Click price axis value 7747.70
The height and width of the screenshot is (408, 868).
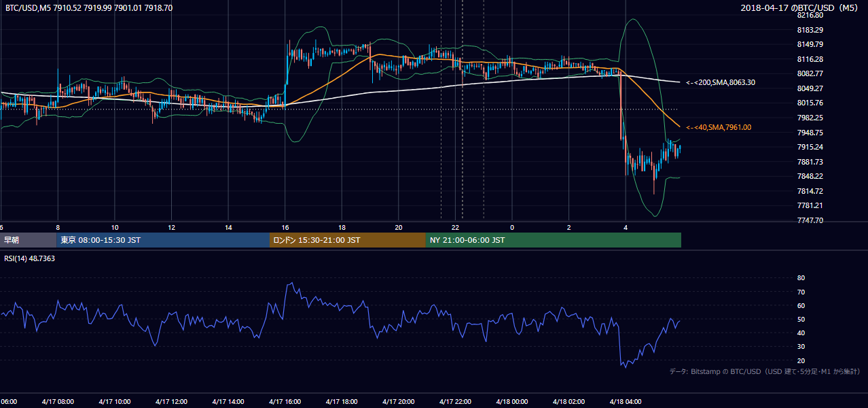click(x=810, y=220)
